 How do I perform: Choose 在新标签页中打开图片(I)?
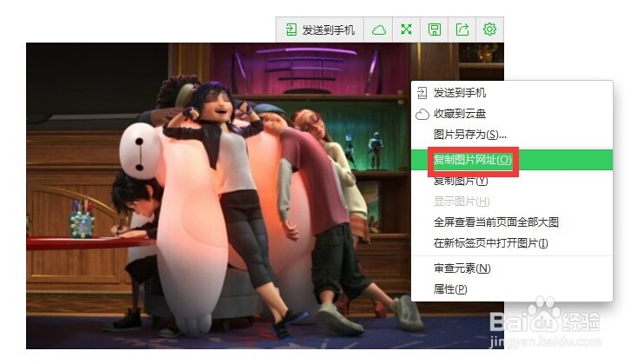[512, 243]
